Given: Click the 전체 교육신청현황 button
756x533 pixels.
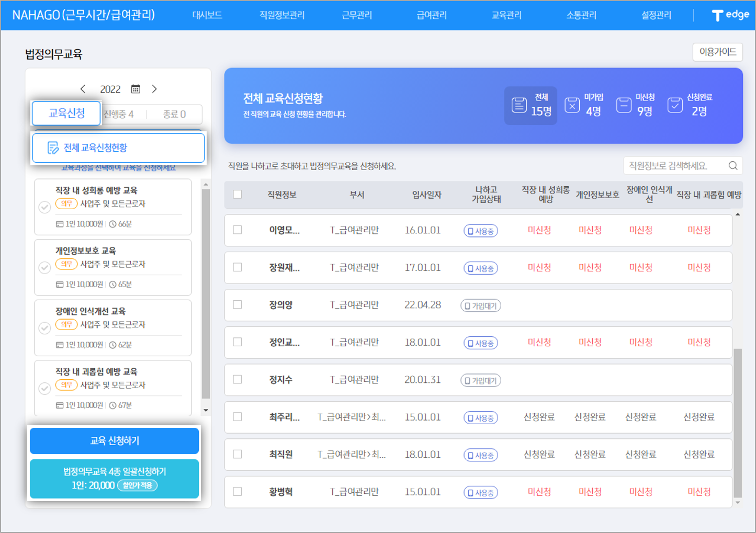Looking at the screenshot, I should [118, 148].
